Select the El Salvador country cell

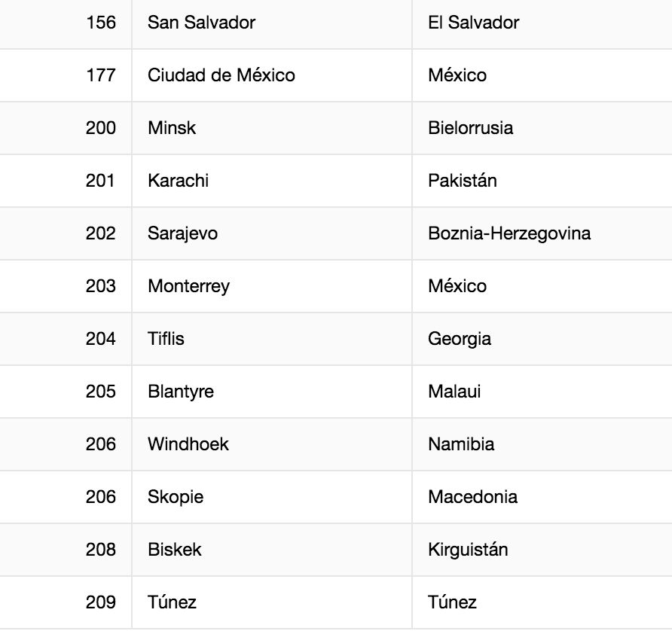pos(473,23)
